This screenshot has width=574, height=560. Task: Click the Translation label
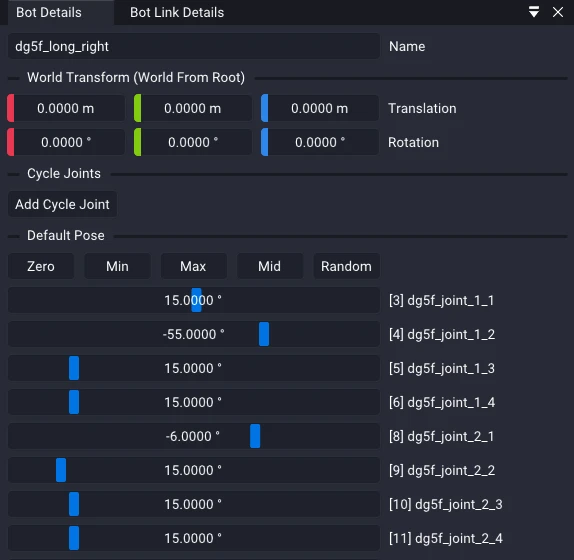(422, 108)
